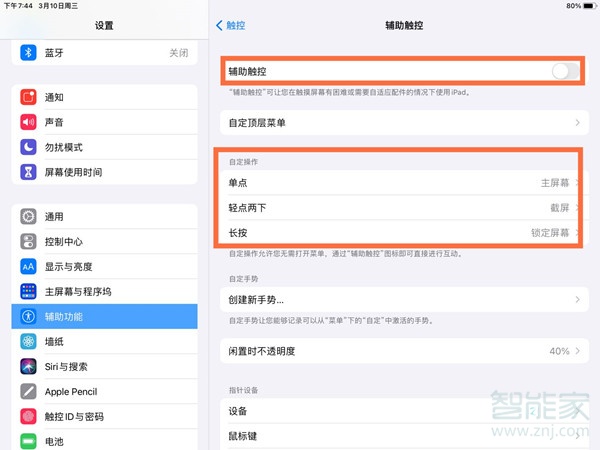Expand the 自定顶层菜单 row
The height and width of the screenshot is (450, 600).
400,123
